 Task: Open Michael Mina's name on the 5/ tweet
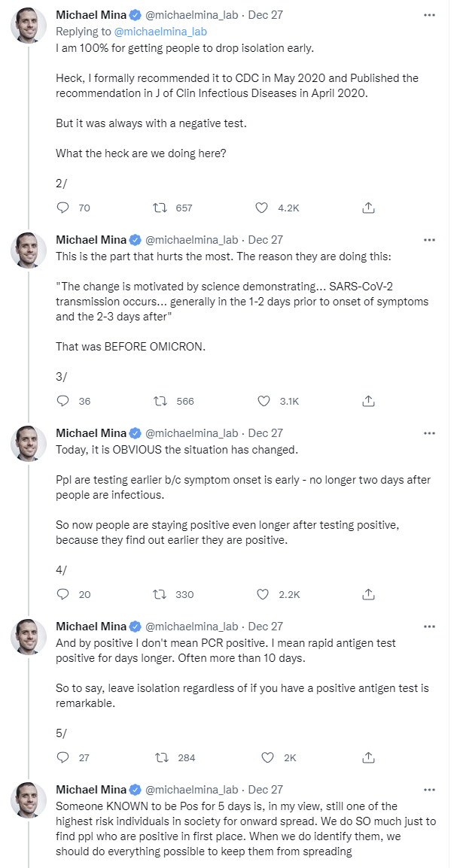pyautogui.click(x=91, y=626)
